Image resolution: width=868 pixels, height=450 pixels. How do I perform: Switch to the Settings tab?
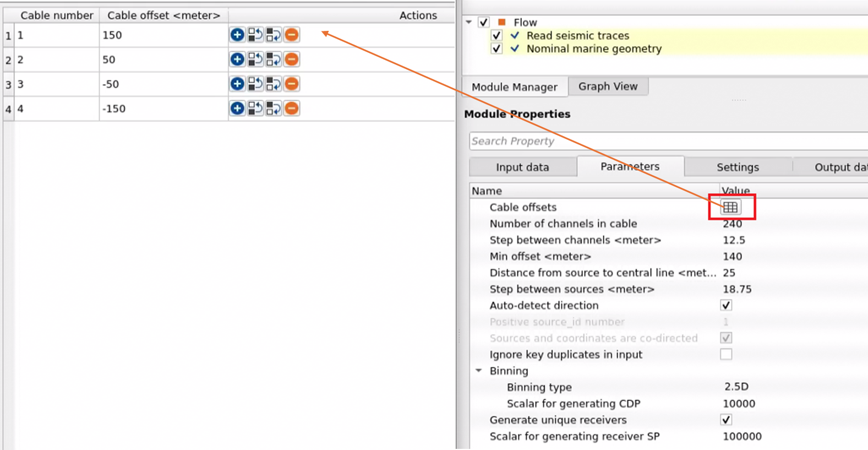(x=738, y=167)
